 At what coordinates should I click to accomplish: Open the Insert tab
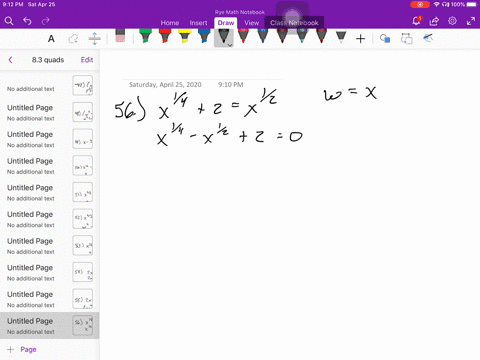tap(198, 23)
